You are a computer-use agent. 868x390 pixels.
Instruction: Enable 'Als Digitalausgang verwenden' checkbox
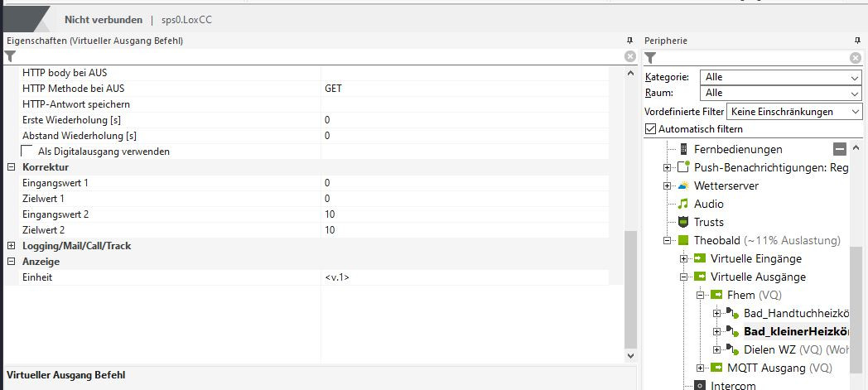coord(27,152)
